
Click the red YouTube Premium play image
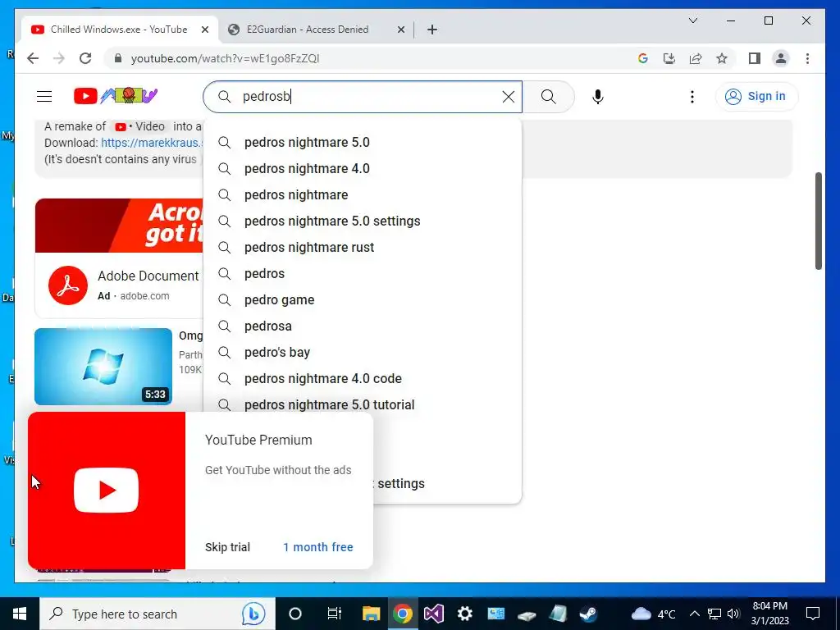click(107, 491)
